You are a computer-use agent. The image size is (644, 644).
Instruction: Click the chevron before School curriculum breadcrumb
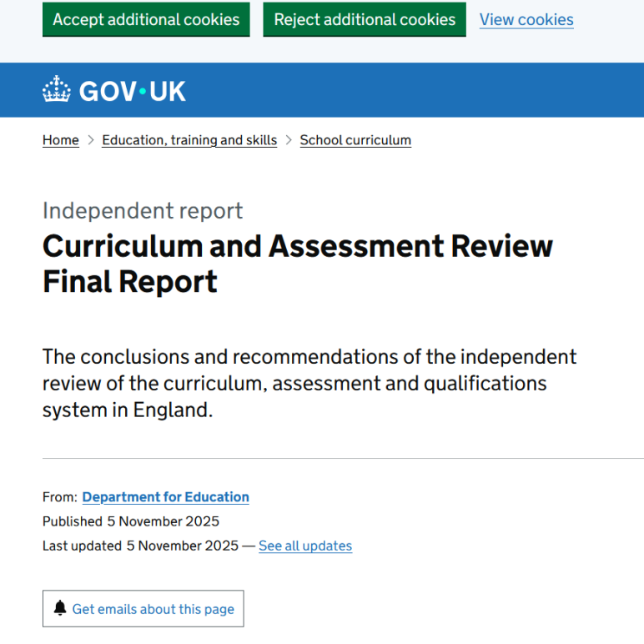tap(289, 140)
